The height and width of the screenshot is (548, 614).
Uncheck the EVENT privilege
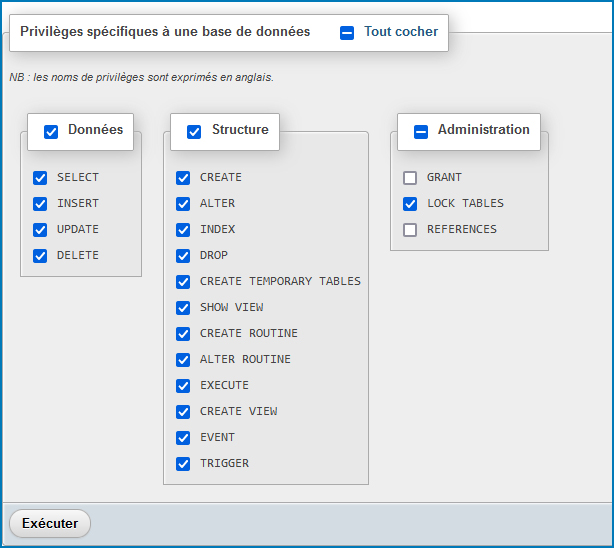(x=183, y=438)
